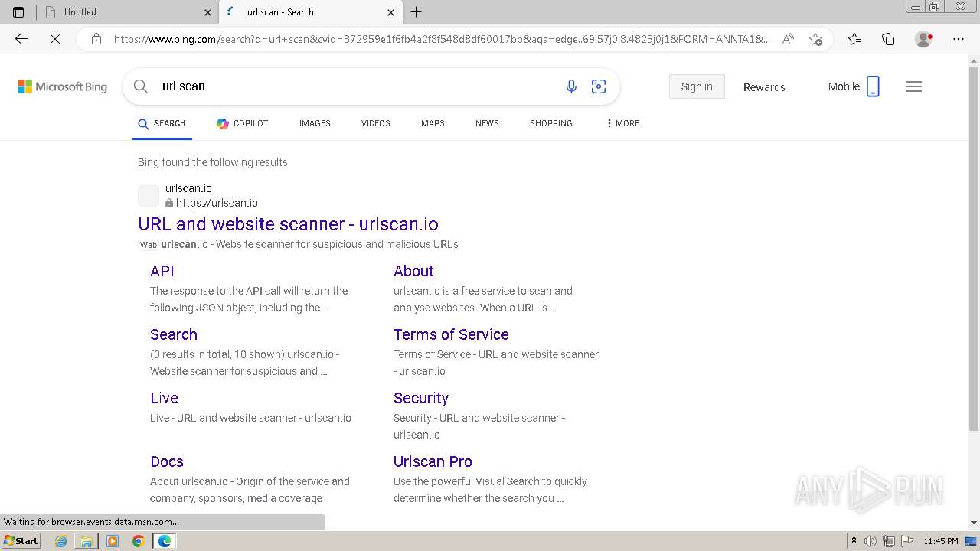Open the https://urlscan.io address link
Image resolution: width=980 pixels, height=551 pixels.
pos(217,203)
